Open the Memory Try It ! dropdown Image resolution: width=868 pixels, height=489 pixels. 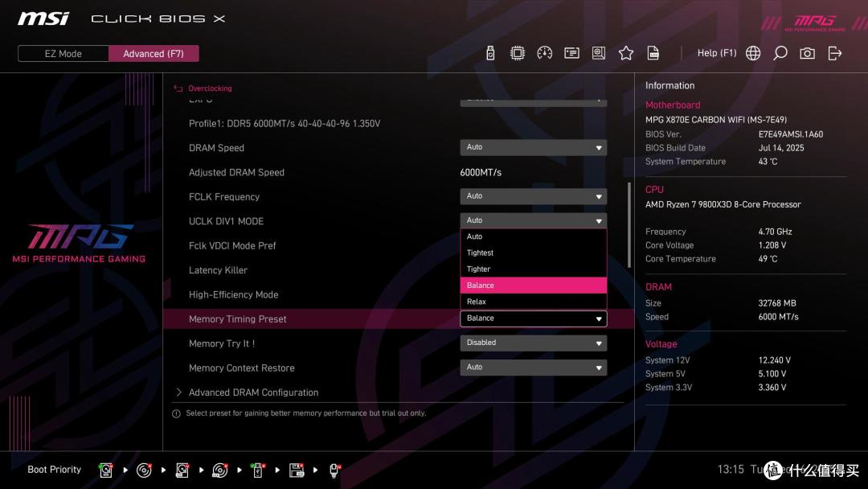tap(533, 343)
